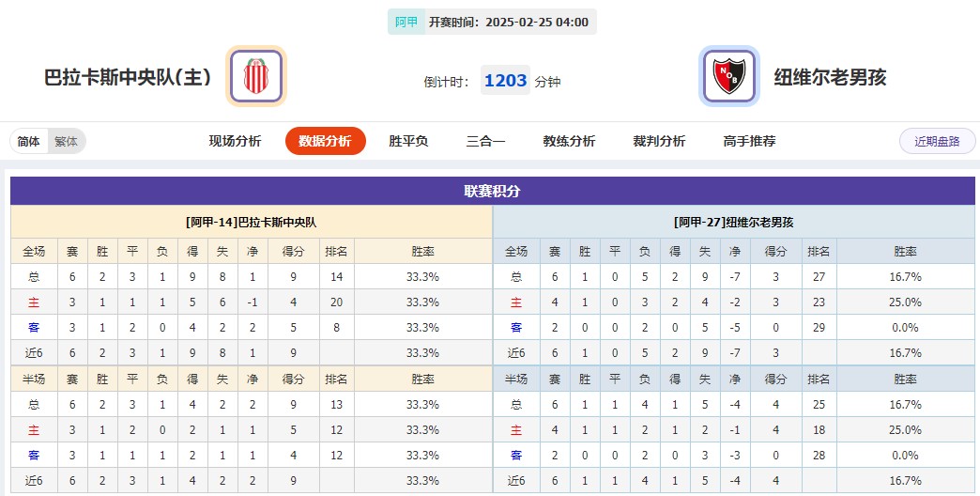Click the 联赛积分 section header

pyautogui.click(x=492, y=192)
